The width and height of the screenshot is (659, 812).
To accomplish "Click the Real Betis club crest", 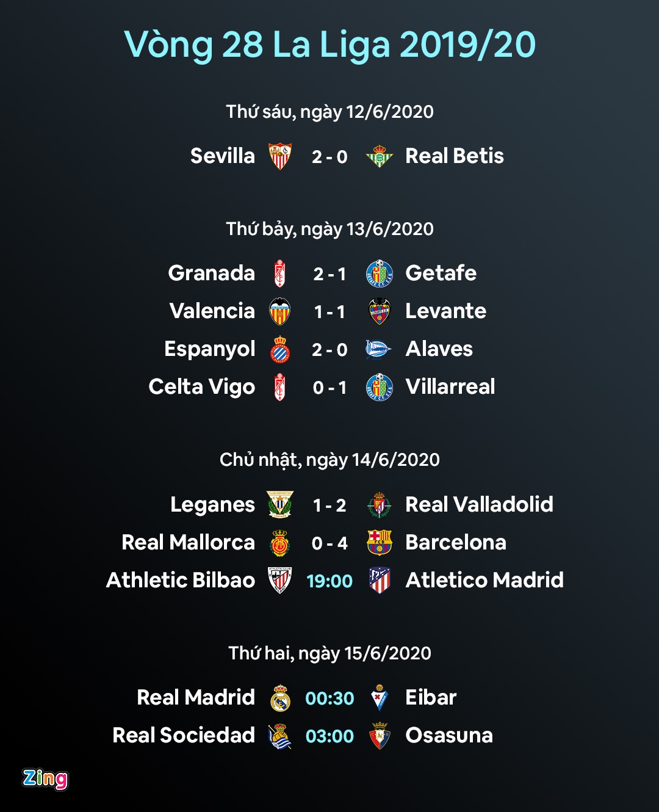I will point(380,156).
